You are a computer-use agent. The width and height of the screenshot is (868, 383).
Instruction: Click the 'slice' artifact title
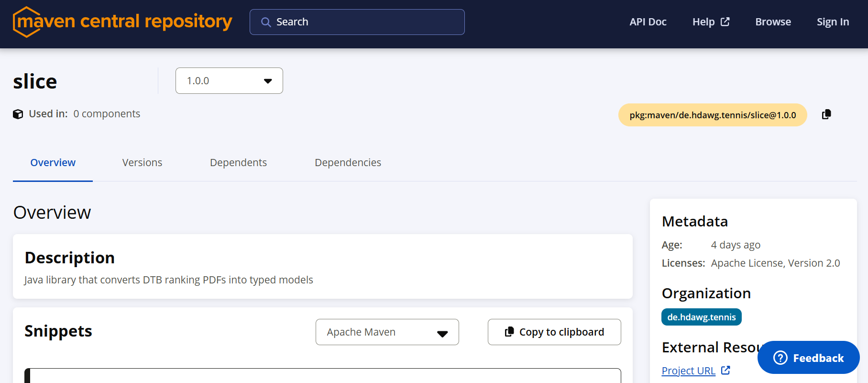(x=35, y=81)
